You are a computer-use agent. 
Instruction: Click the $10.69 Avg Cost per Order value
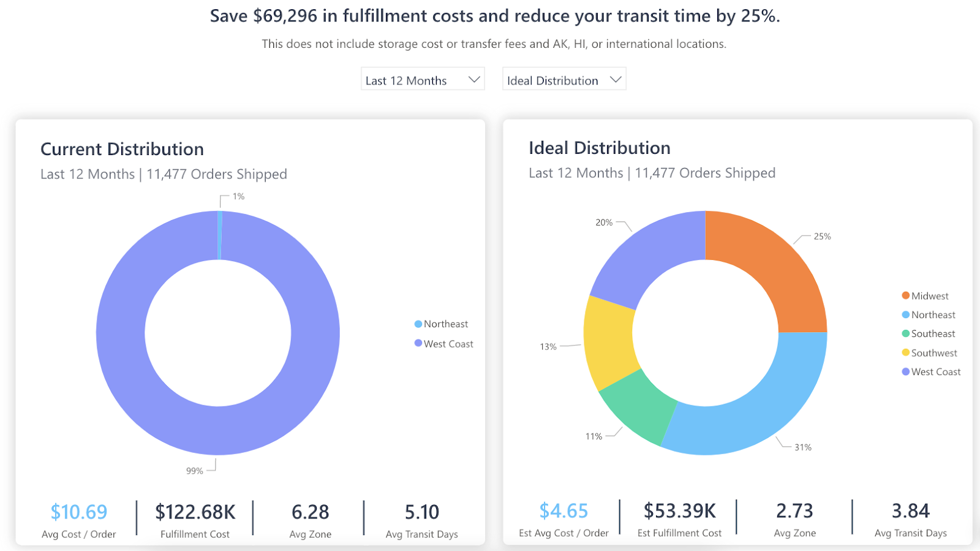(x=79, y=512)
